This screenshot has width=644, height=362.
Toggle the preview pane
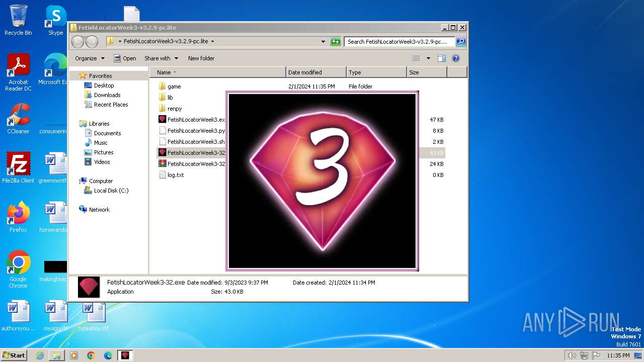[x=441, y=58]
